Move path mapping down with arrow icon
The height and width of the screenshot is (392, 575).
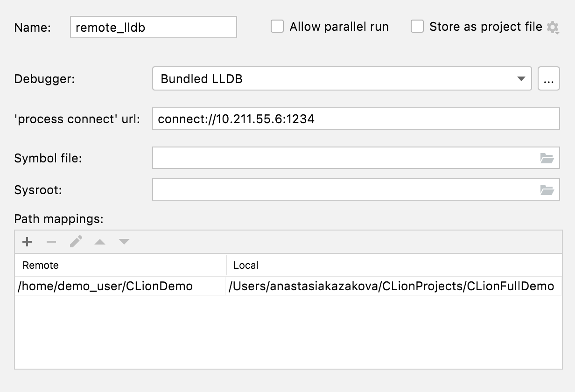[x=124, y=242]
